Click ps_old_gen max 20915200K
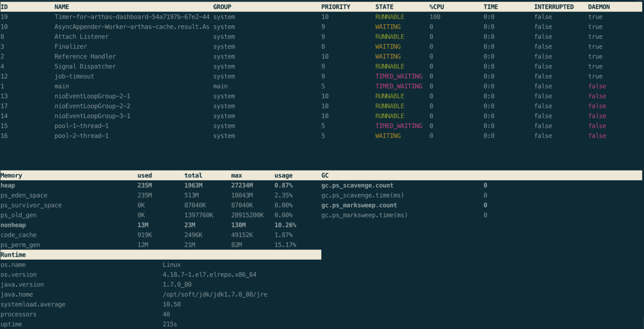Screen dimensions: 644x329 (248, 215)
